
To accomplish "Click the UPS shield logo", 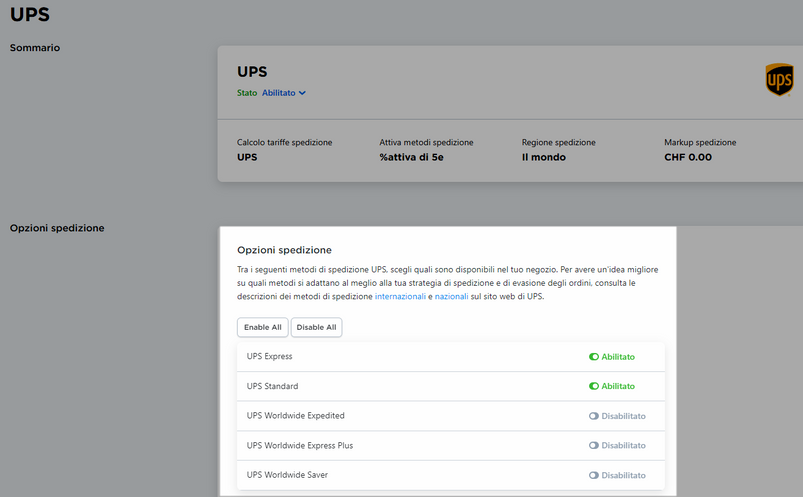I will (779, 80).
